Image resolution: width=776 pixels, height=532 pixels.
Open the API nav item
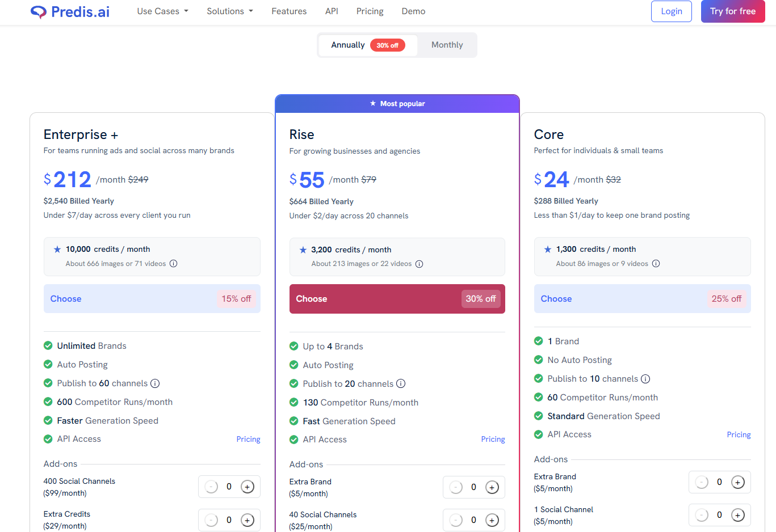tap(332, 11)
